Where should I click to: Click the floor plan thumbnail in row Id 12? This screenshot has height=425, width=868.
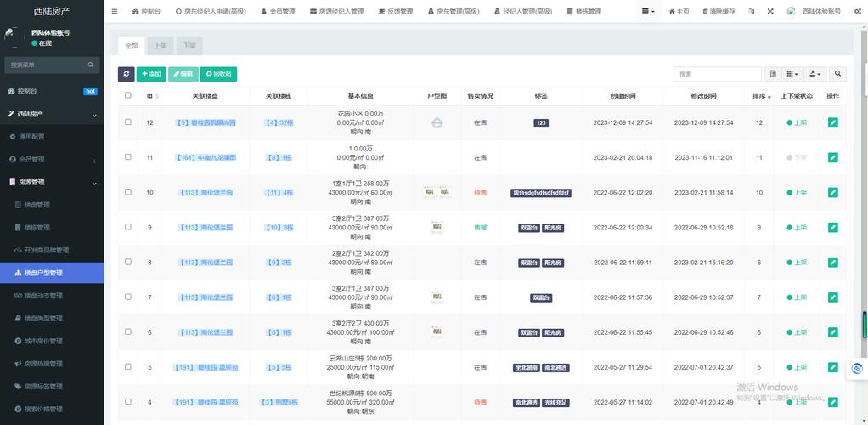pos(437,122)
